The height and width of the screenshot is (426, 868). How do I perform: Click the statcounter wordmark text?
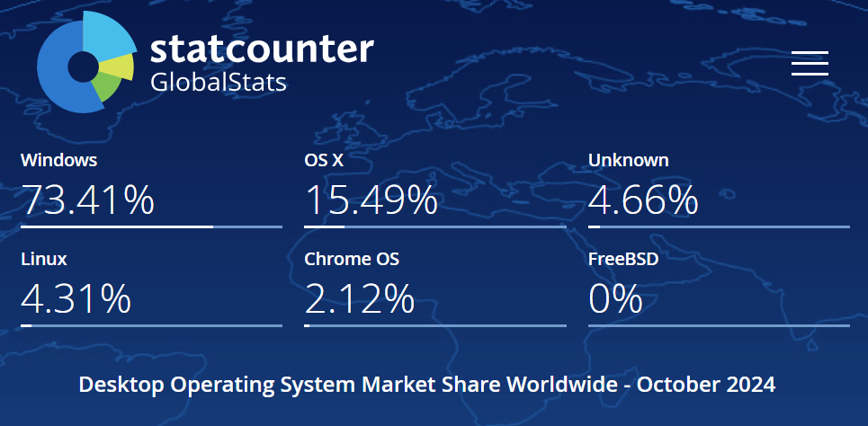click(x=262, y=49)
